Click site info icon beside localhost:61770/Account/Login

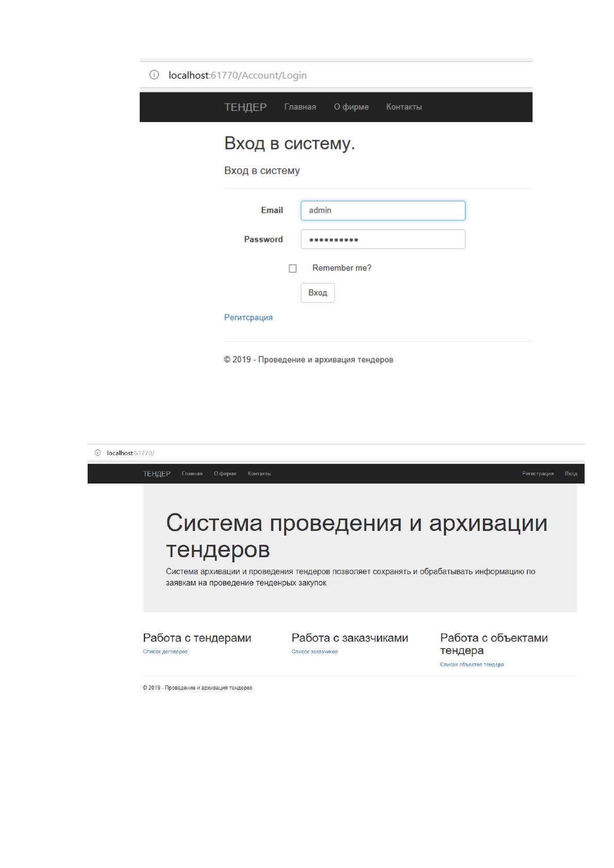pyautogui.click(x=154, y=75)
